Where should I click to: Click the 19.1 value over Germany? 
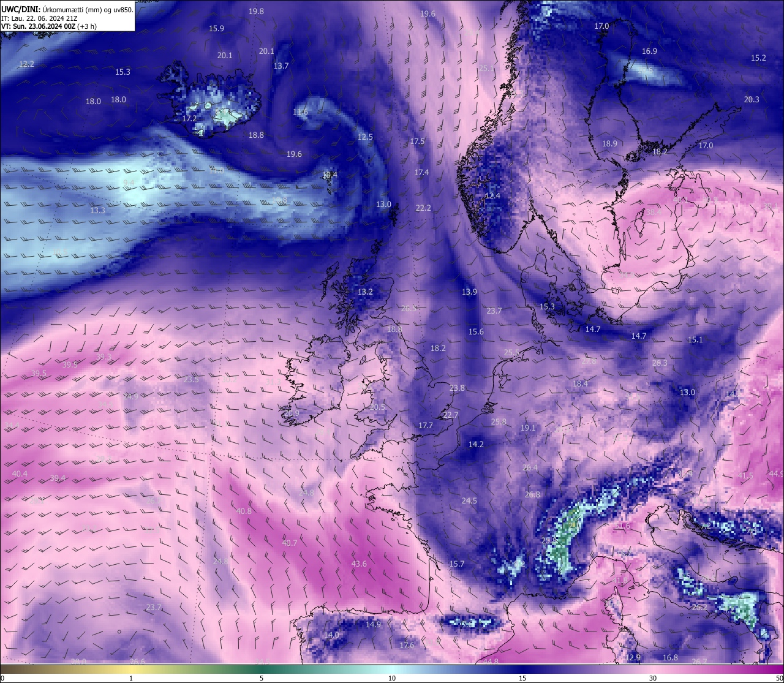(528, 428)
